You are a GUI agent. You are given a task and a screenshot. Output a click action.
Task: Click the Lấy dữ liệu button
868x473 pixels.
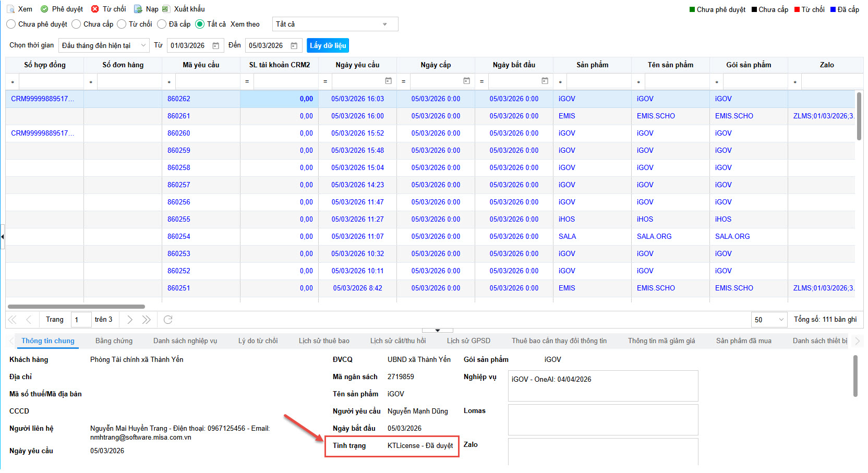pyautogui.click(x=328, y=46)
